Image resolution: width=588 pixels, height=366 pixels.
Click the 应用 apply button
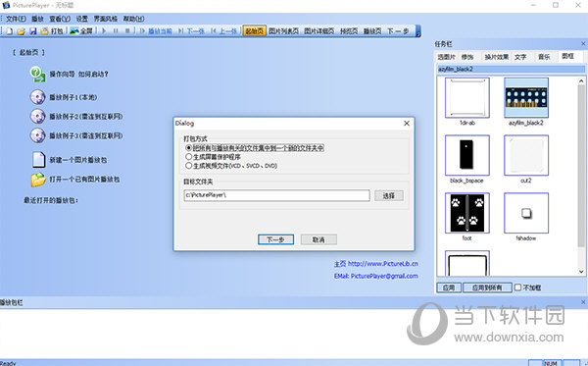tap(449, 288)
